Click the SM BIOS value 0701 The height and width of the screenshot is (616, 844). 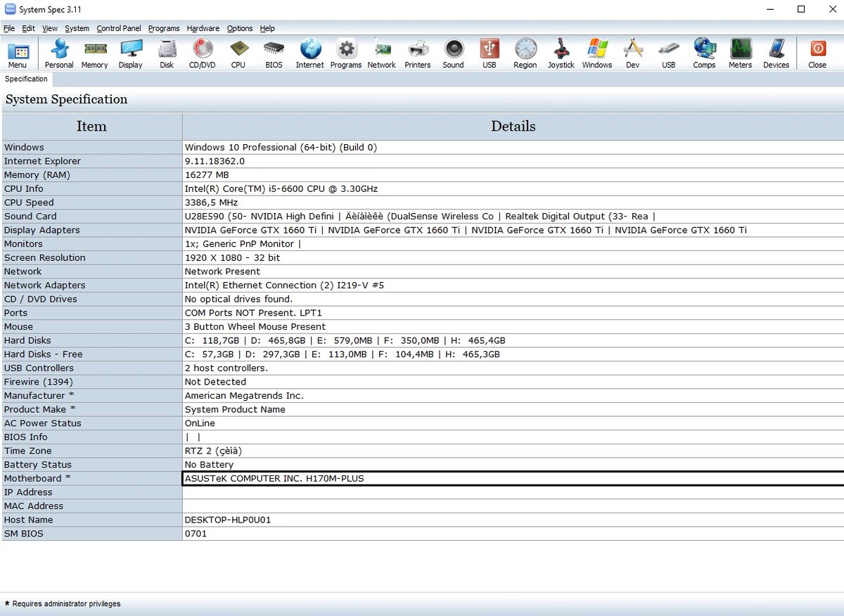pos(513,534)
